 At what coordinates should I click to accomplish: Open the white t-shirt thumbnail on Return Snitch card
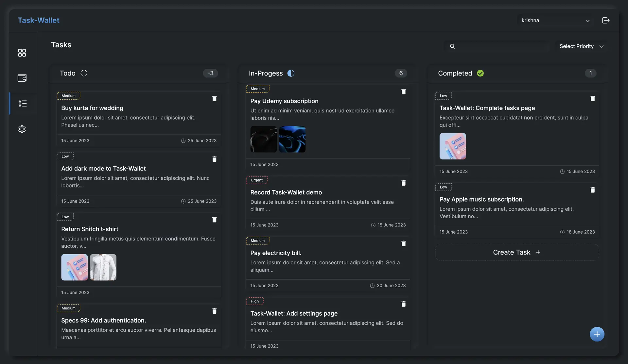coord(103,267)
